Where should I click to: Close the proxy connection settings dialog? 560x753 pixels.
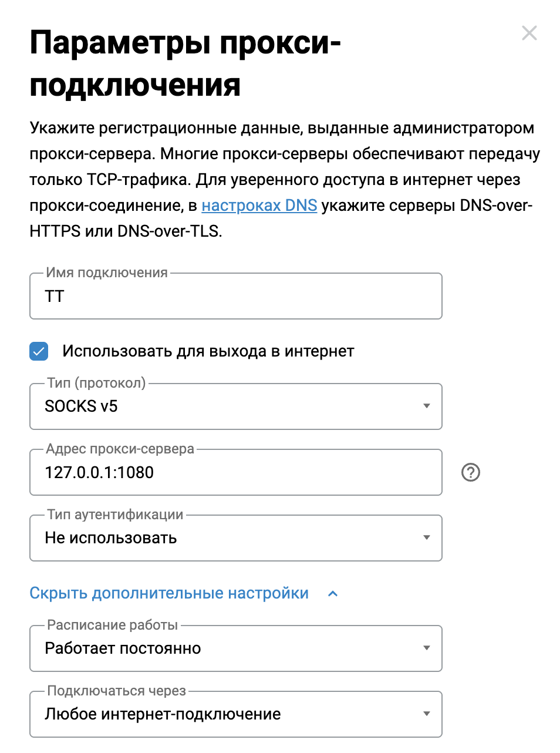point(529,33)
